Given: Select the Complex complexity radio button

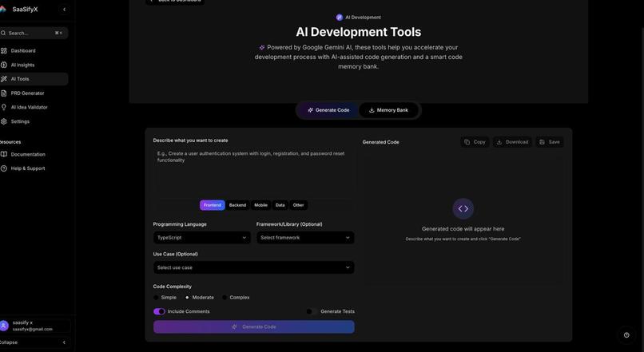Looking at the screenshot, I should 225,298.
